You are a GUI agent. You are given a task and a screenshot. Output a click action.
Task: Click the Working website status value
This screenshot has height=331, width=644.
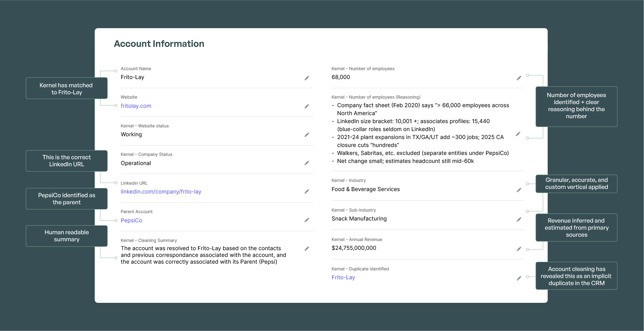pos(131,134)
